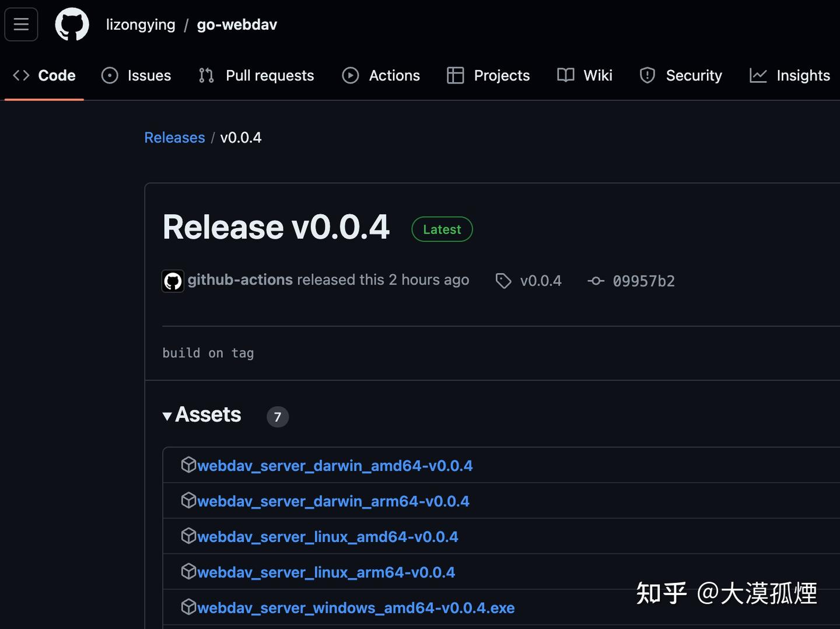This screenshot has width=840, height=629.
Task: Click the Pull requests branch icon
Action: point(206,75)
